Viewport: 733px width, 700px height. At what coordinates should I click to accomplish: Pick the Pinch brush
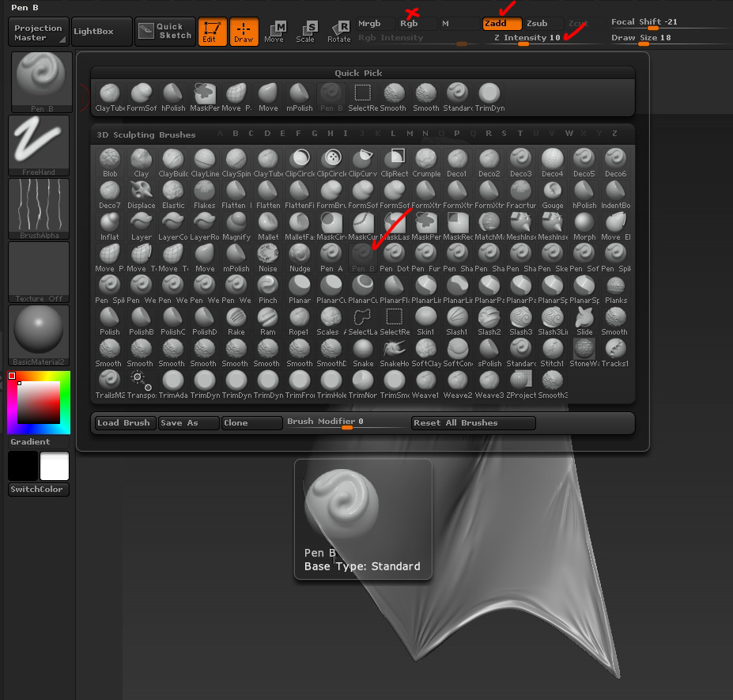point(268,290)
